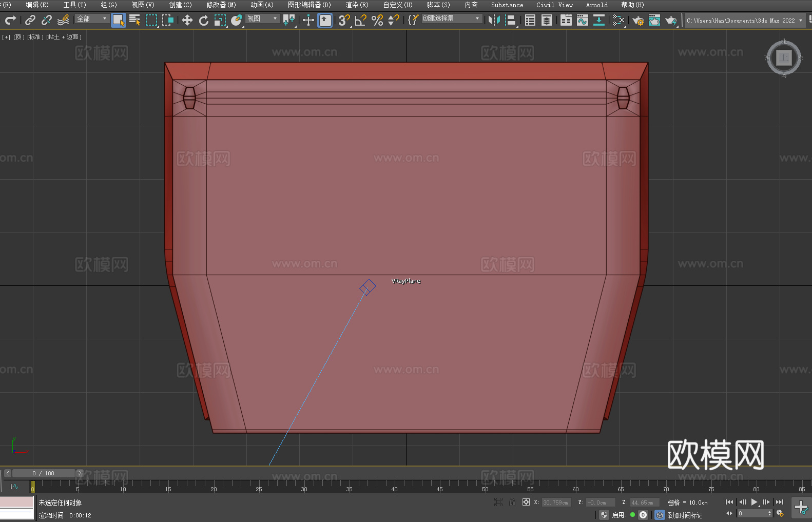Open the Civil View menu
The height and width of the screenshot is (522, 812).
[555, 5]
